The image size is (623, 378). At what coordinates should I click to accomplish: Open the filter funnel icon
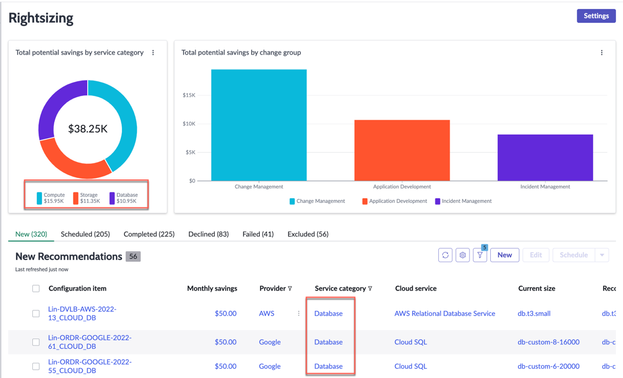pos(480,255)
